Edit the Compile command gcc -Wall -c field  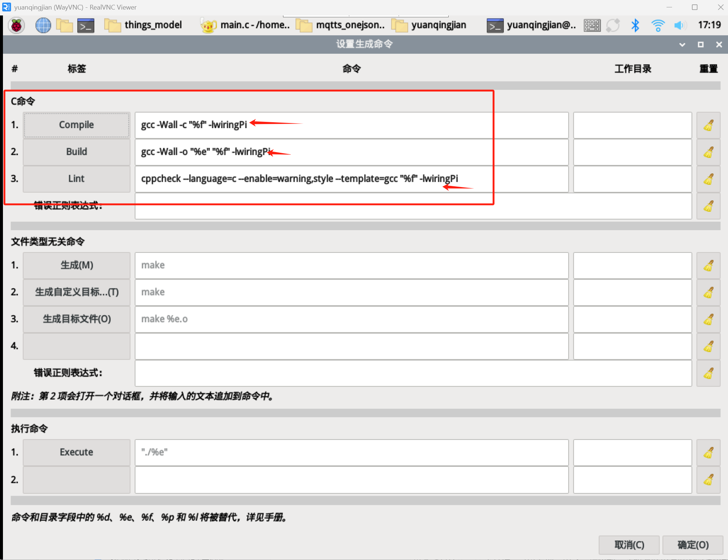pos(351,125)
